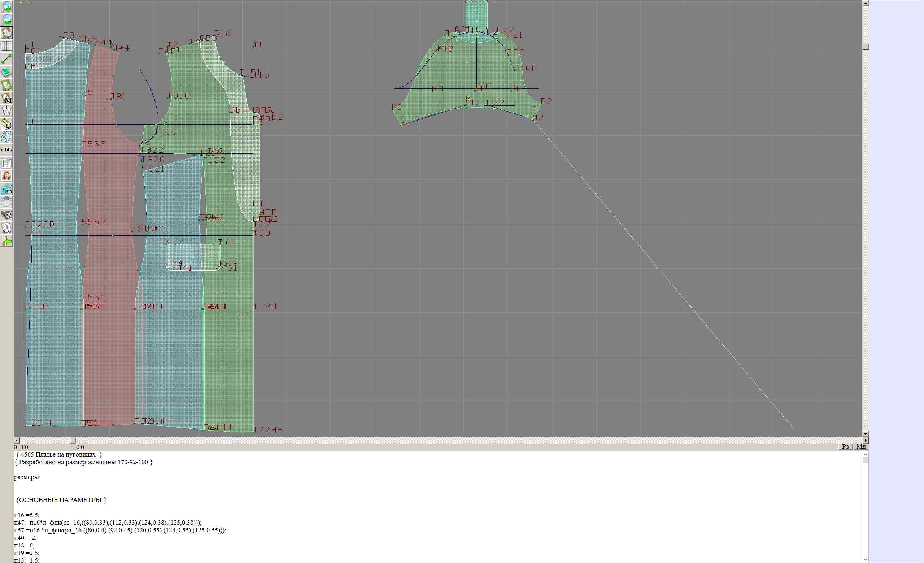Screen dimensions: 924x563
Task: Click the zoom out magnifier icon
Action: [x=7, y=19]
